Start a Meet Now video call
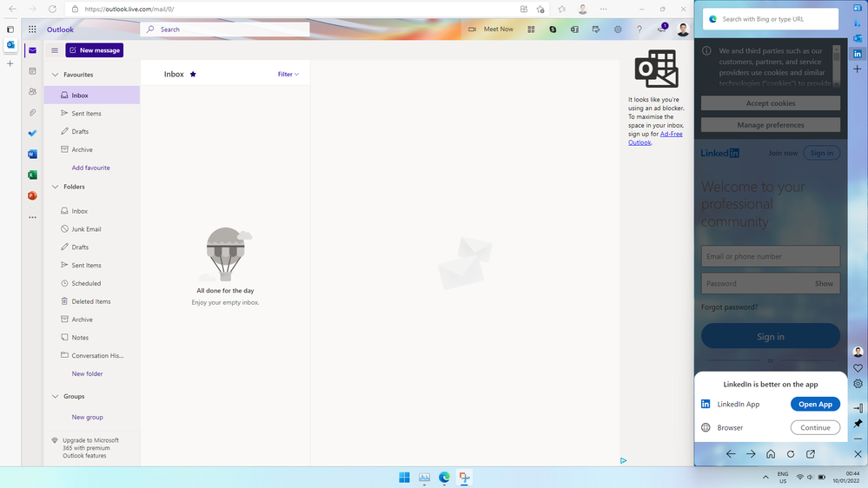Image resolution: width=868 pixels, height=488 pixels. pos(491,30)
